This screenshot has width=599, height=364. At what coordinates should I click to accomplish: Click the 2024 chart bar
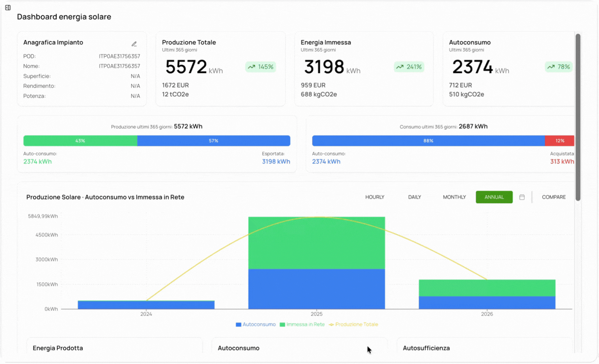point(146,305)
